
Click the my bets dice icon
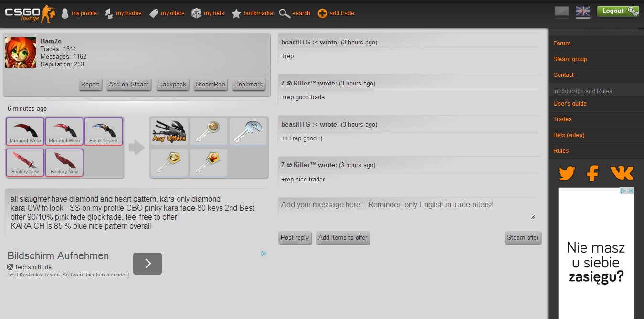(196, 13)
